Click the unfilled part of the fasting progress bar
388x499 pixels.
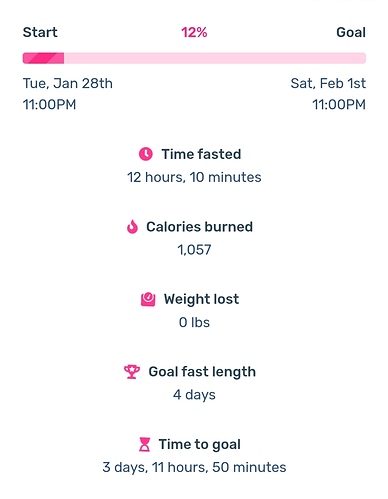(x=215, y=58)
